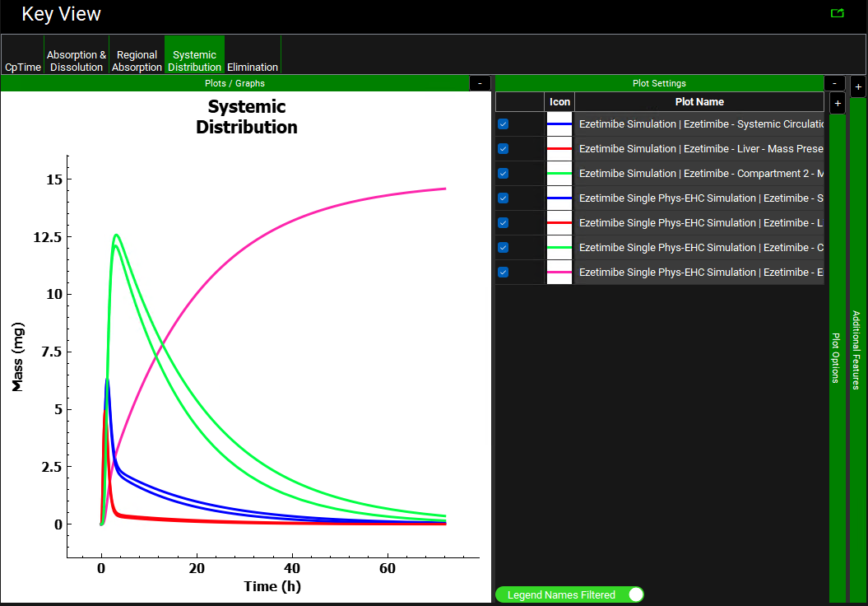The width and height of the screenshot is (868, 606).
Task: Uncheck the Ezetimibe Simulation Liver Mass checkbox
Action: (x=504, y=149)
